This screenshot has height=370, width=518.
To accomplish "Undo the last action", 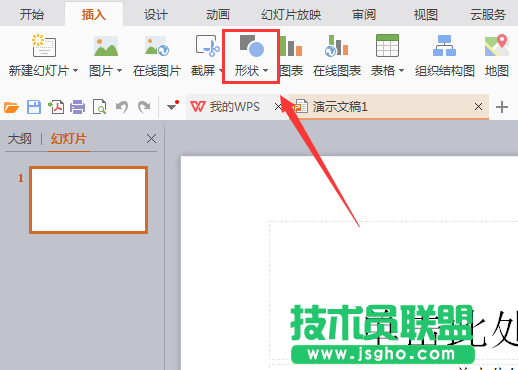I will tap(122, 107).
